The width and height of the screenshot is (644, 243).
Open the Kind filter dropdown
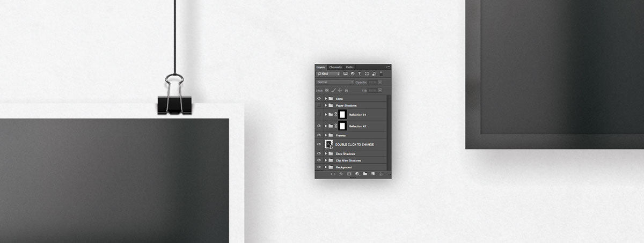tap(328, 73)
